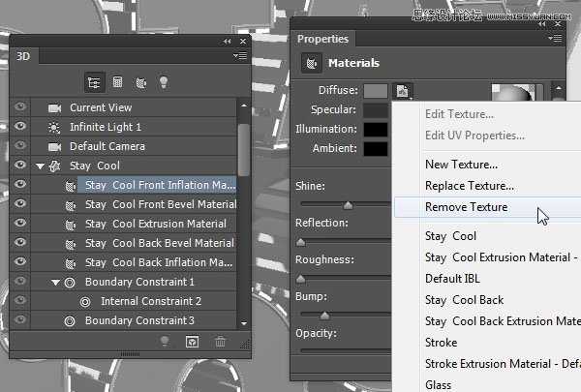
Task: Click the Diffuse color swatch
Action: pyautogui.click(x=376, y=91)
